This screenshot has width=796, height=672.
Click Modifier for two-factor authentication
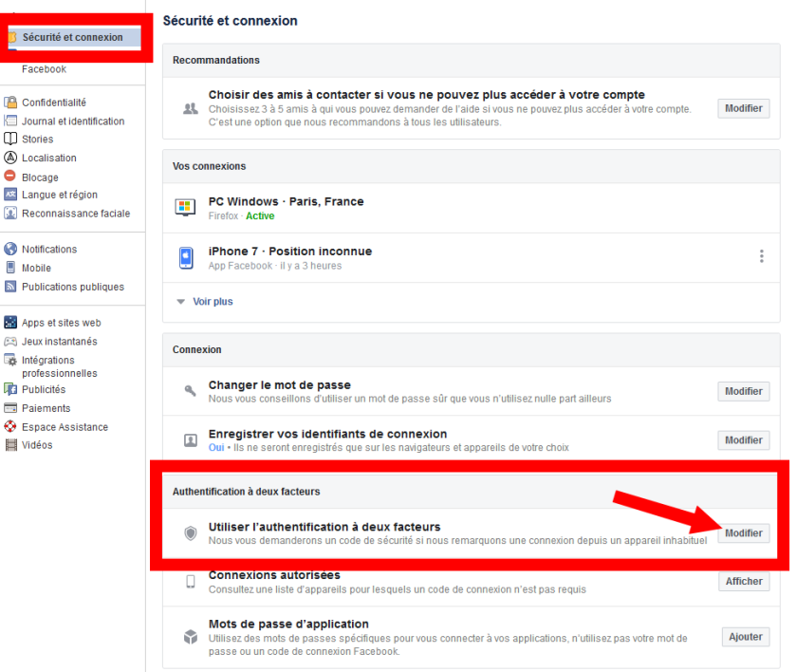[743, 532]
